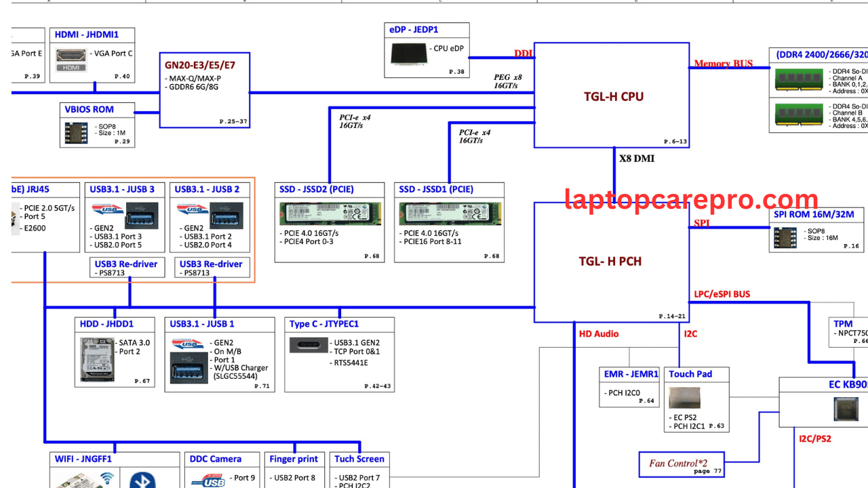Click the TGL-H CPU block label
This screenshot has width=868, height=488.
click(x=613, y=96)
